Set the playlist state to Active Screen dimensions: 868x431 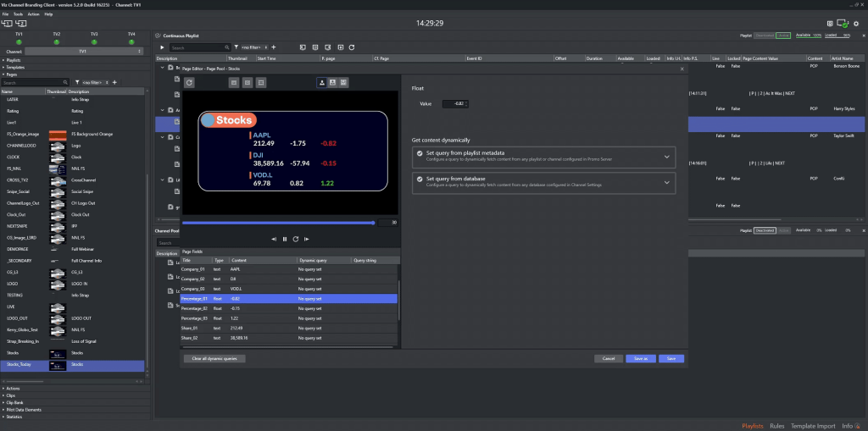pyautogui.click(x=783, y=36)
